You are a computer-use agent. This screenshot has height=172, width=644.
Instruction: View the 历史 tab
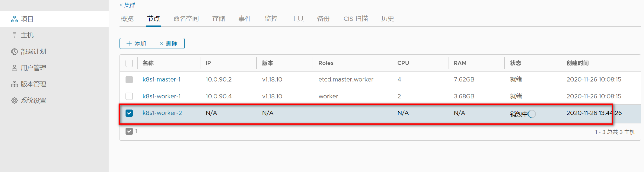387,19
